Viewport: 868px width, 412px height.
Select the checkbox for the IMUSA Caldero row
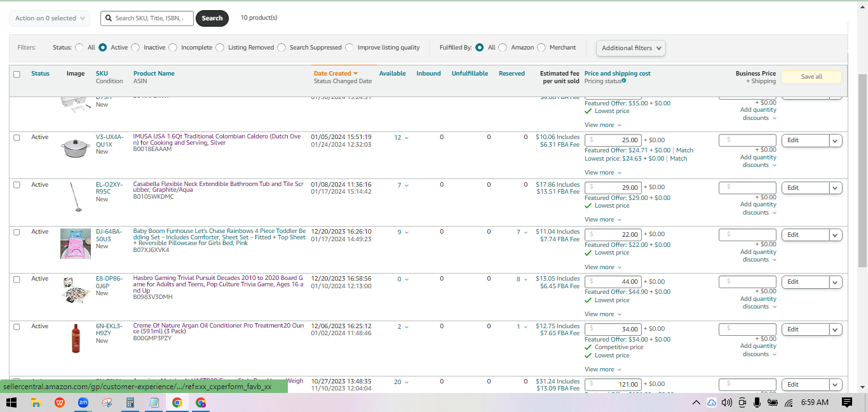point(17,137)
